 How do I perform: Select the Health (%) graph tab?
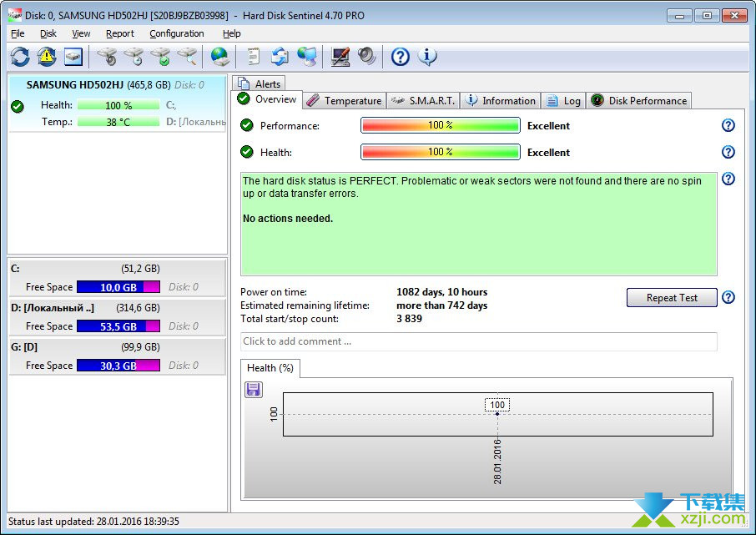270,368
